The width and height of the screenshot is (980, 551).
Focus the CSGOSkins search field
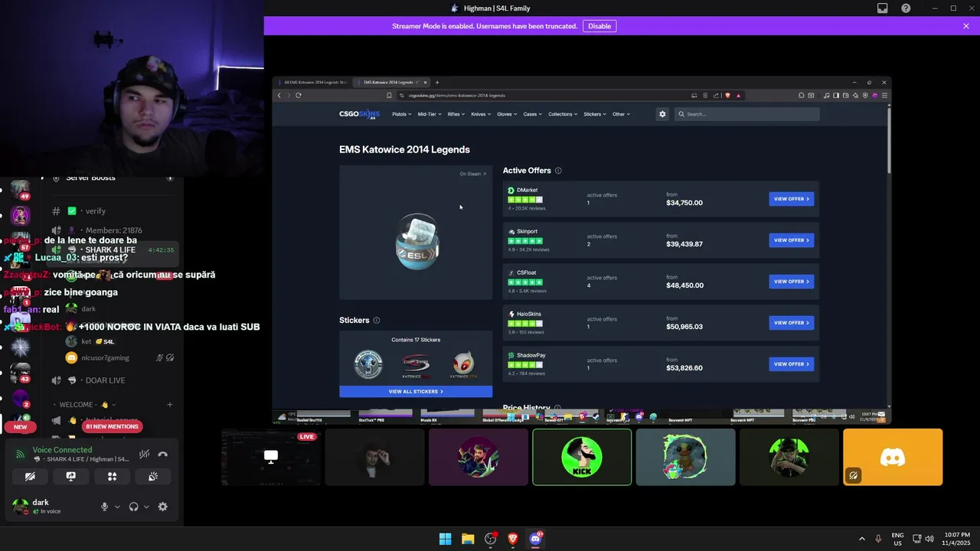(x=747, y=114)
